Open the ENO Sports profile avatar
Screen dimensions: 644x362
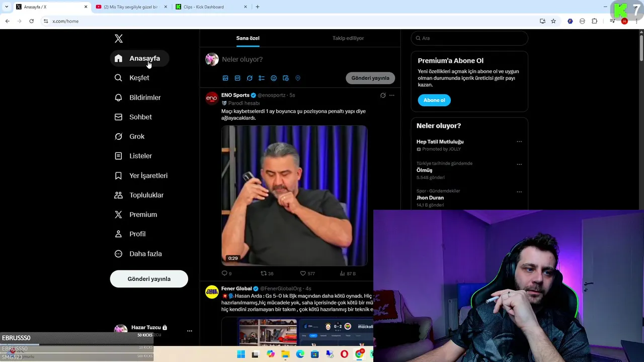tap(212, 98)
